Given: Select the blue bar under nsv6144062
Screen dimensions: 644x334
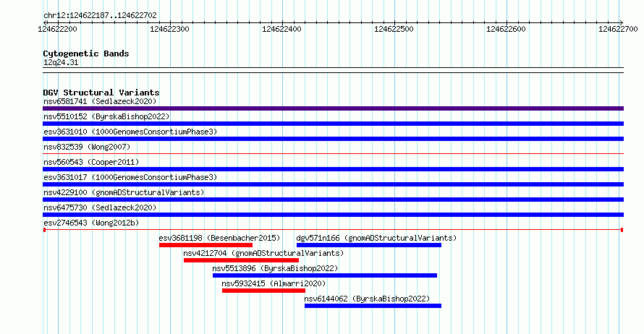Looking at the screenshot, I should tap(373, 306).
